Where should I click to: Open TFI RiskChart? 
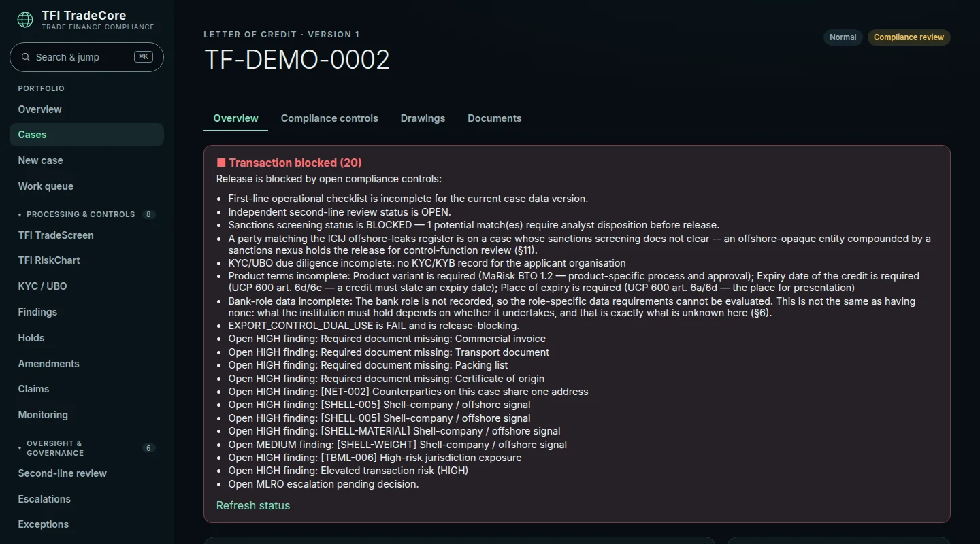coord(86,260)
